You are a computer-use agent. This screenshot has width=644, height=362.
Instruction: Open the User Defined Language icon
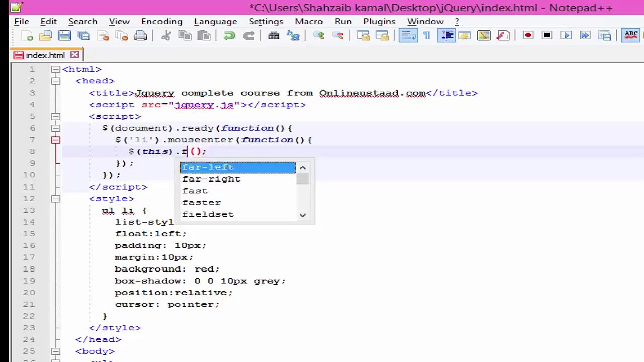tap(464, 35)
